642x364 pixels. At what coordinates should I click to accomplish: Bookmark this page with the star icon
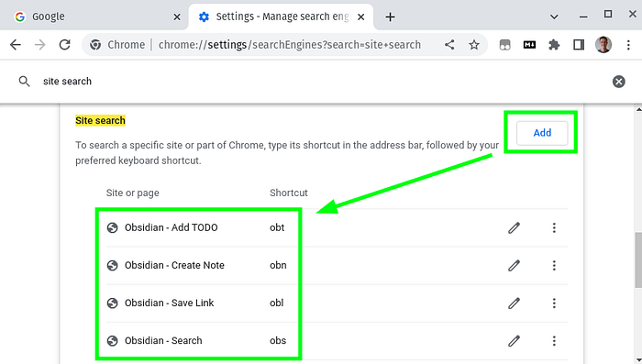point(474,45)
